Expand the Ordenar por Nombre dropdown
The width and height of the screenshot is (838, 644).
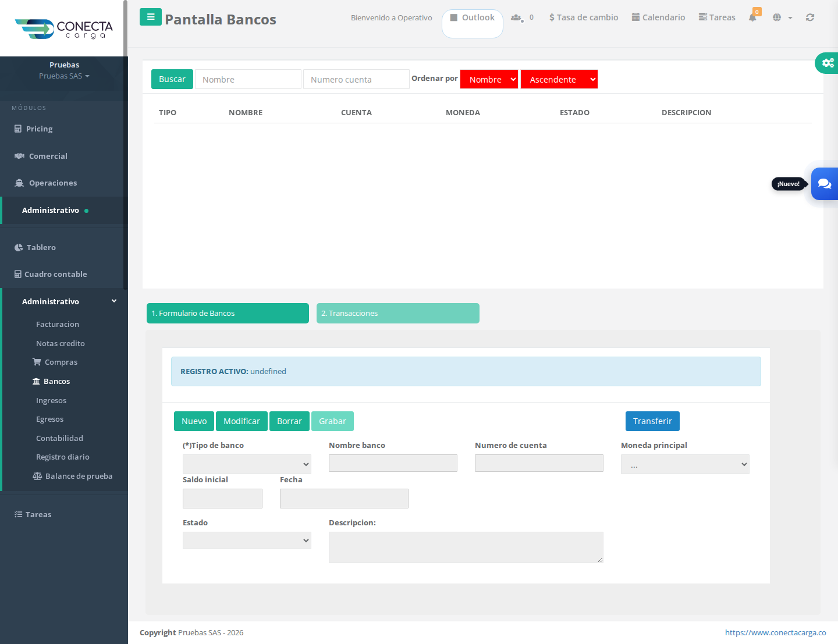[x=489, y=79]
